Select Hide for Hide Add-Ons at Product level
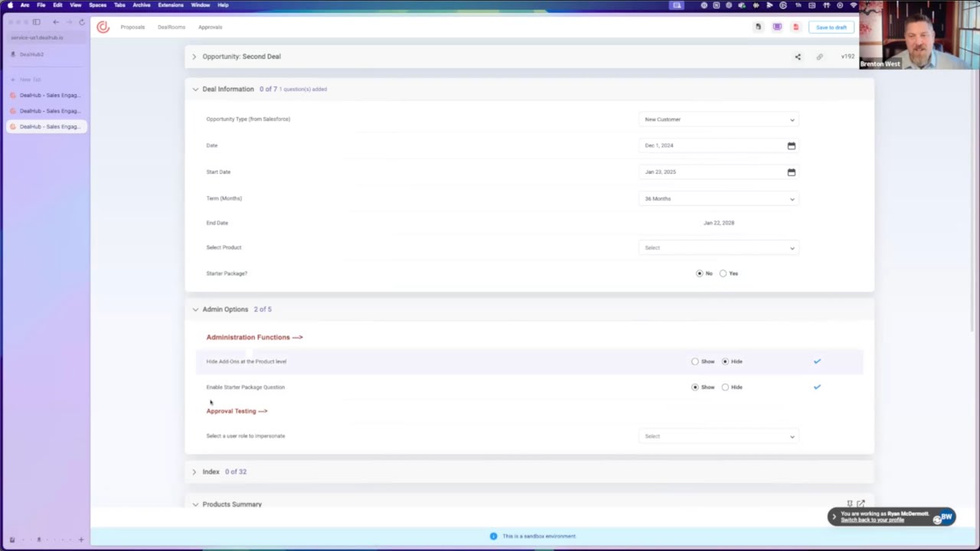 [x=725, y=361]
